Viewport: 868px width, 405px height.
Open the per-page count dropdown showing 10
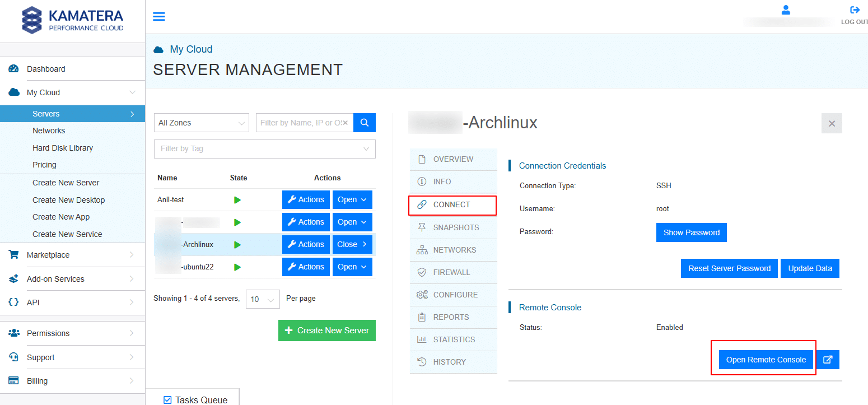point(262,299)
